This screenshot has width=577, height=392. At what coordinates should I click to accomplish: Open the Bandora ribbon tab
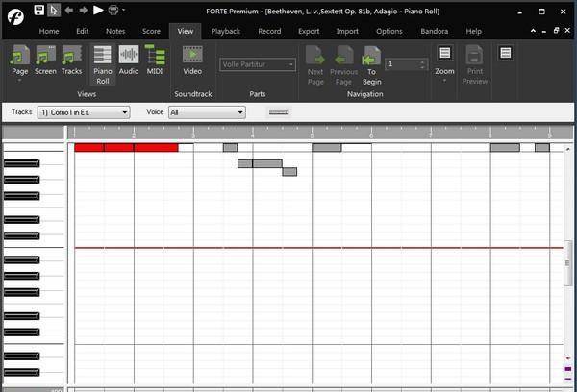(x=435, y=32)
